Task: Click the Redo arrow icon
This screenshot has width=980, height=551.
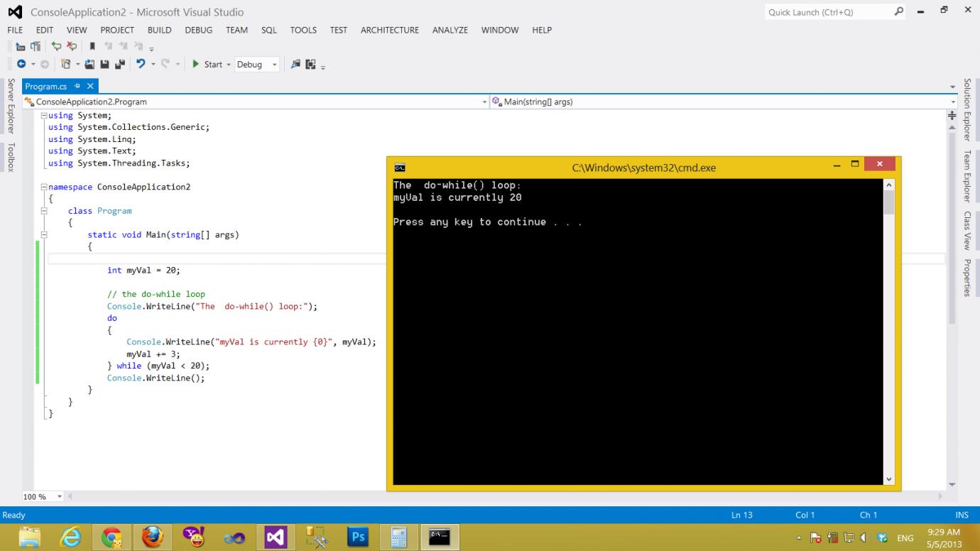Action: (165, 64)
